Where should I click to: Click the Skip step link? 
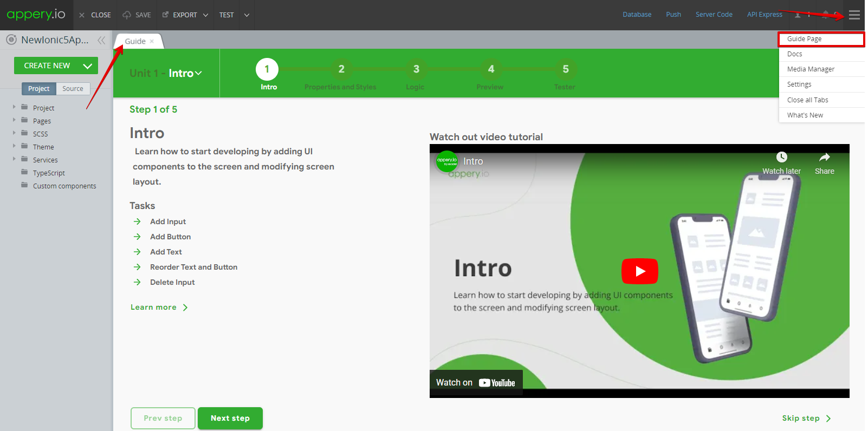806,418
